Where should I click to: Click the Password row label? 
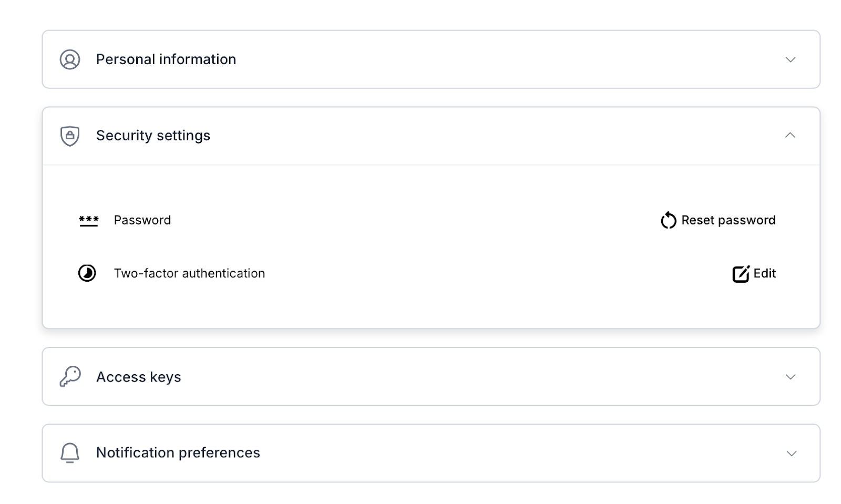pyautogui.click(x=142, y=220)
